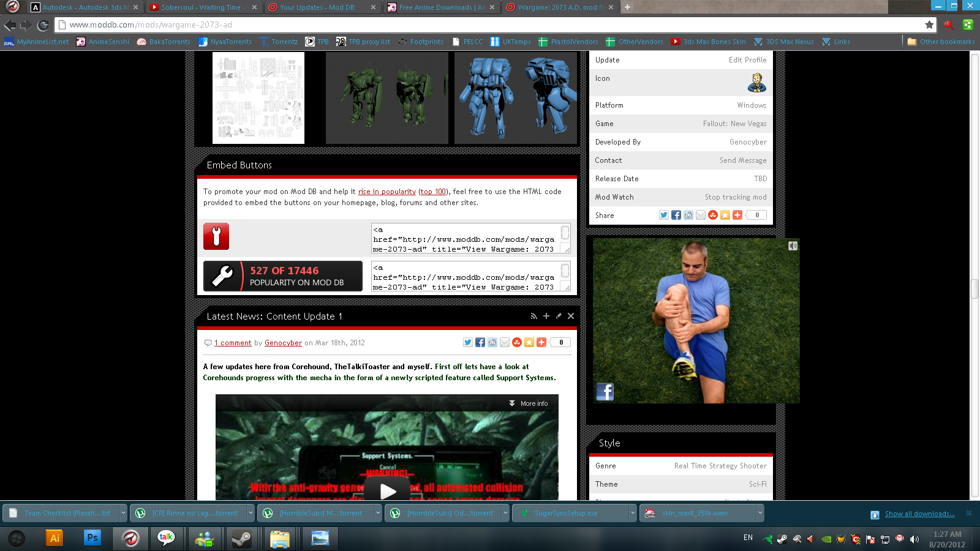Image resolution: width=980 pixels, height=551 pixels.
Task: Click the RSS feed icon in Latest News header
Action: tap(533, 316)
